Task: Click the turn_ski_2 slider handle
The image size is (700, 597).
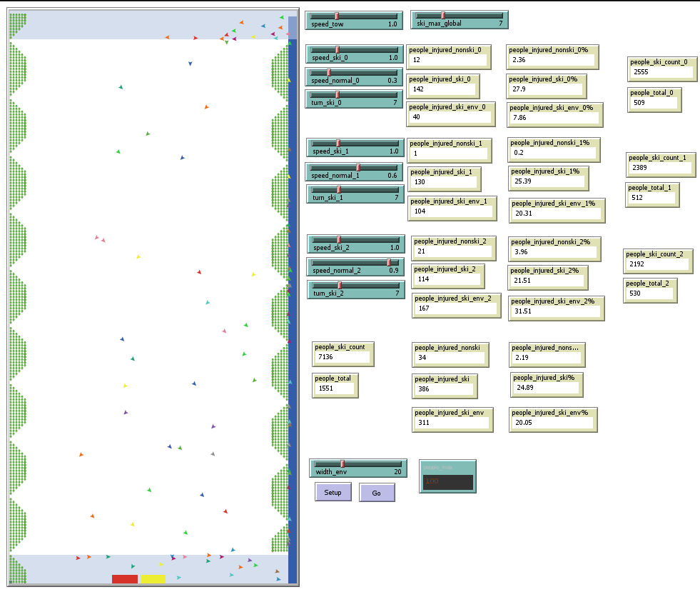Action: [x=340, y=285]
